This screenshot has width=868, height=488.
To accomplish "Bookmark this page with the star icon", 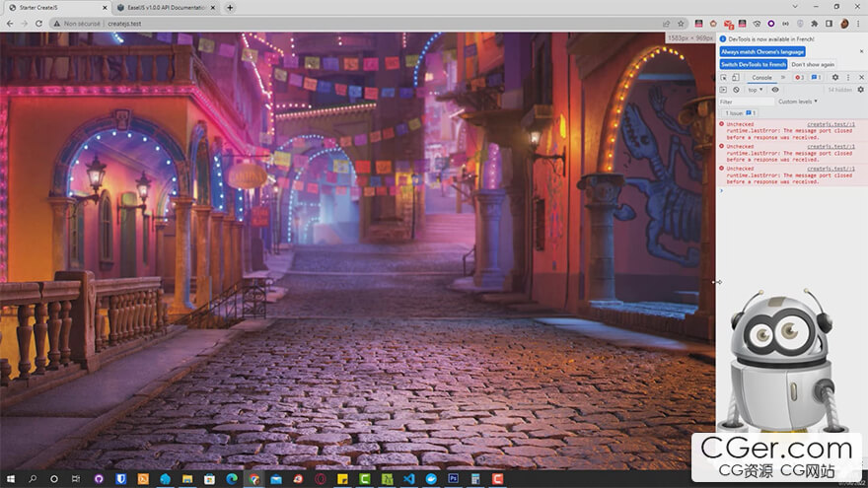I will [x=681, y=24].
